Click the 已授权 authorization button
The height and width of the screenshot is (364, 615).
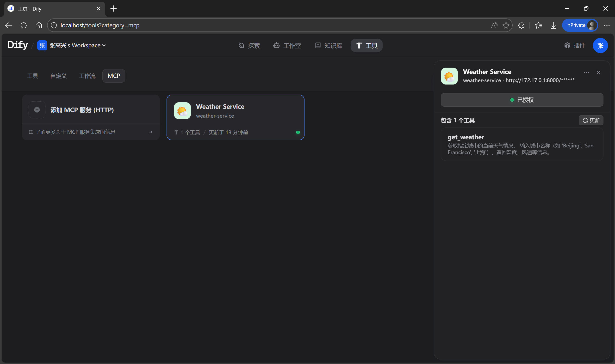click(522, 100)
